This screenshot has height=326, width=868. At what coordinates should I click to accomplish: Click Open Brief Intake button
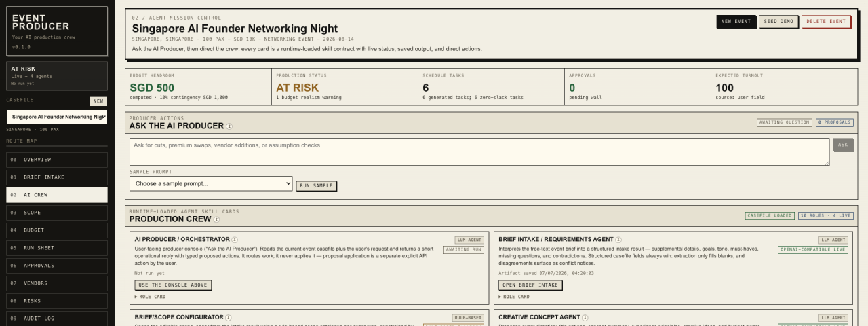530,285
